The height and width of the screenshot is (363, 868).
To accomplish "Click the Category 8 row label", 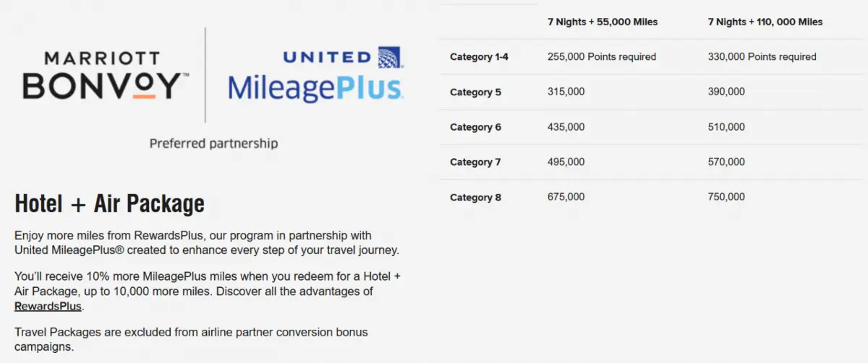I will click(x=475, y=197).
